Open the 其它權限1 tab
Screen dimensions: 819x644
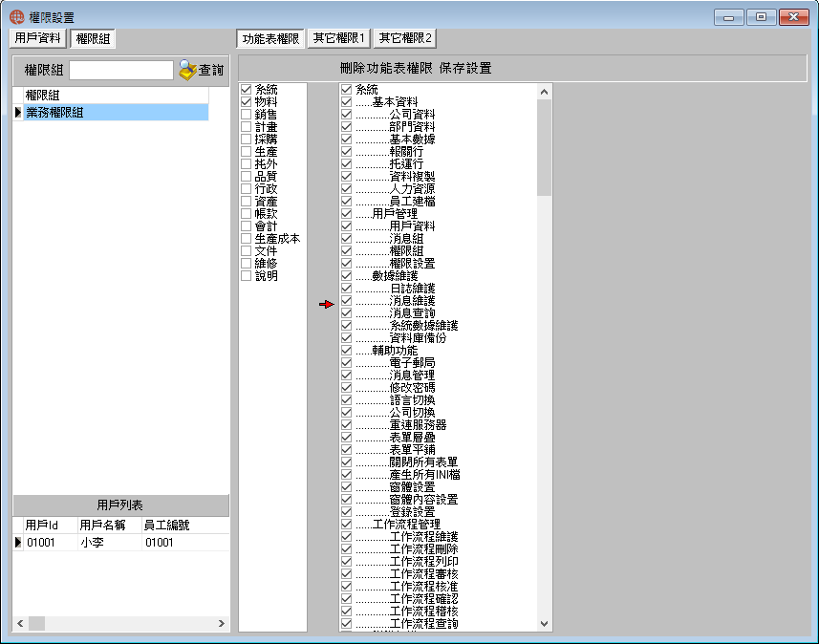(338, 38)
